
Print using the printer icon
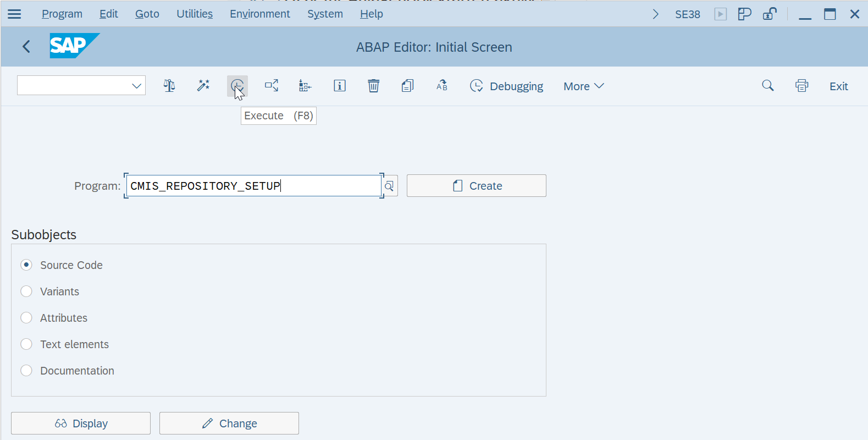(x=802, y=86)
